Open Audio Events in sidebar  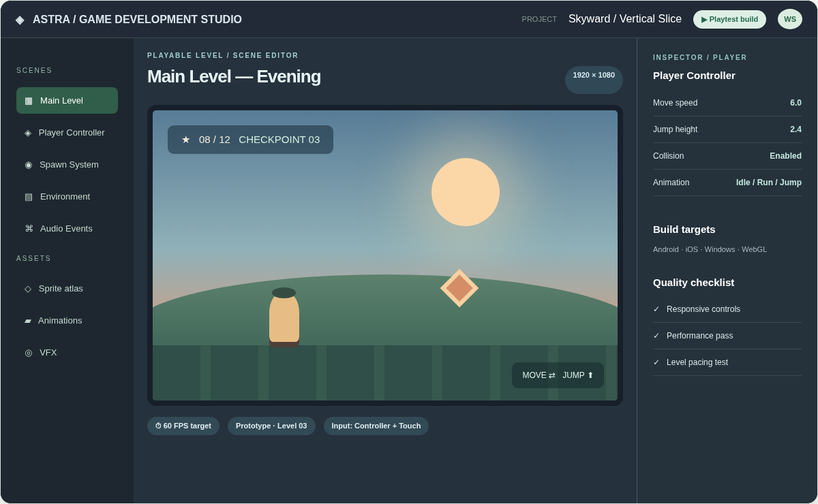click(67, 228)
